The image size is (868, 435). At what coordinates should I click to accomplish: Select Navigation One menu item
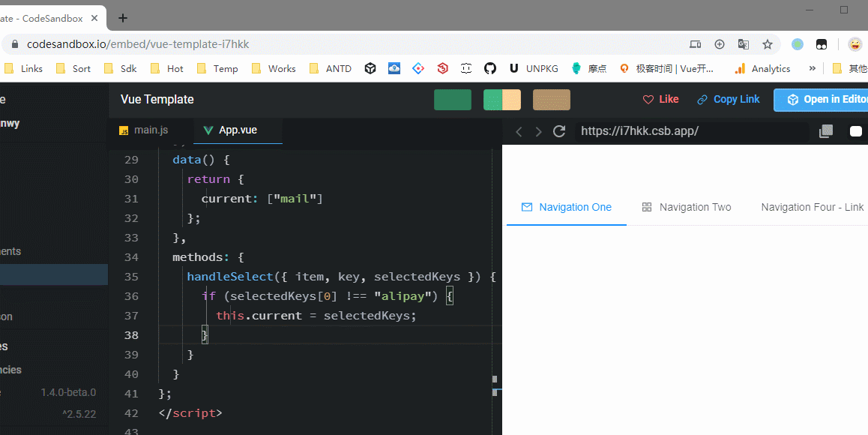coord(567,207)
